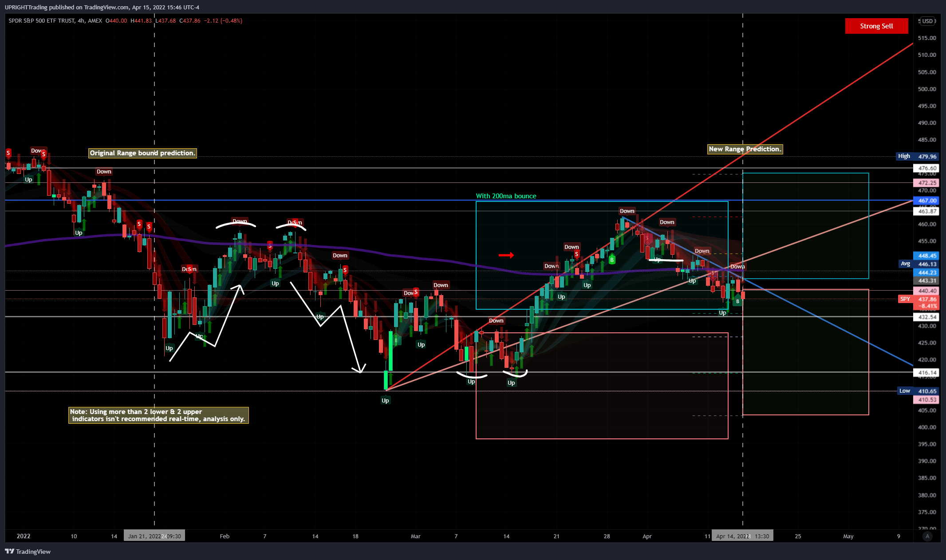This screenshot has height=560, width=946.
Task: Click the 'Original Range bound prediction.' label
Action: [x=142, y=153]
